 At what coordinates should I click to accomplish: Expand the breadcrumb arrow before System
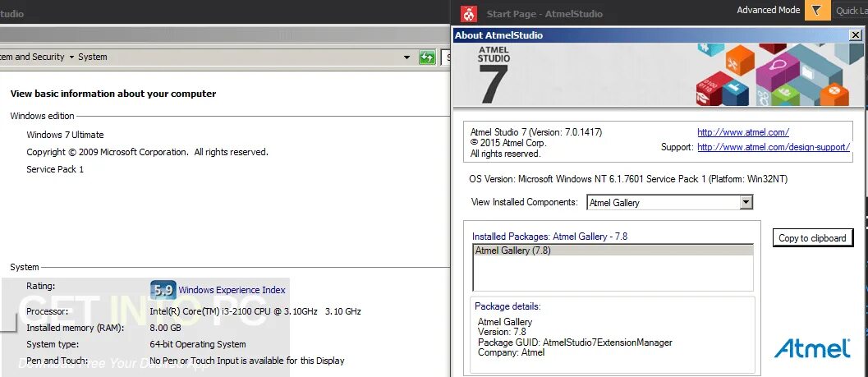(71, 57)
